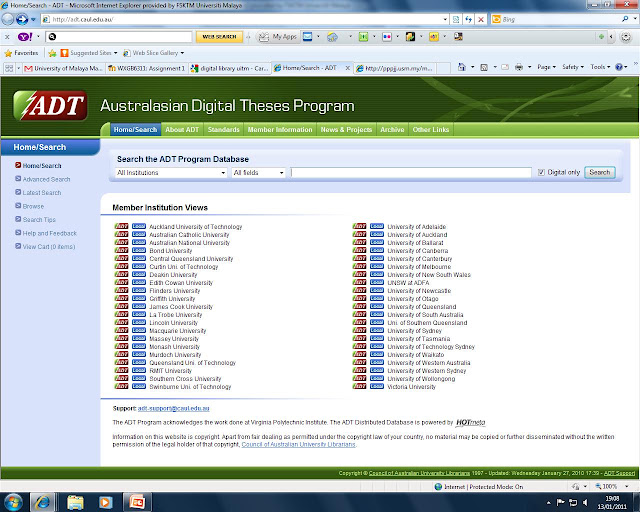Open the Archive tab
This screenshot has height=512, width=640.
click(392, 129)
